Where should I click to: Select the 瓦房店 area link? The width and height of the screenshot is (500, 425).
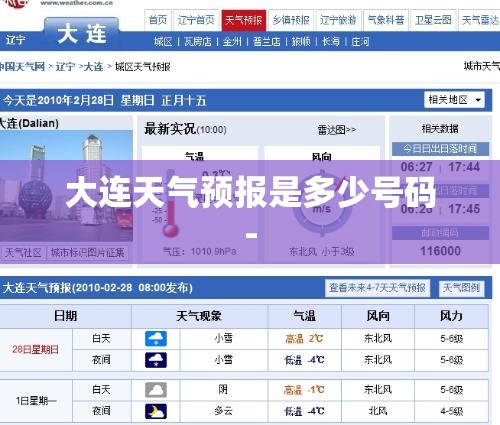198,41
